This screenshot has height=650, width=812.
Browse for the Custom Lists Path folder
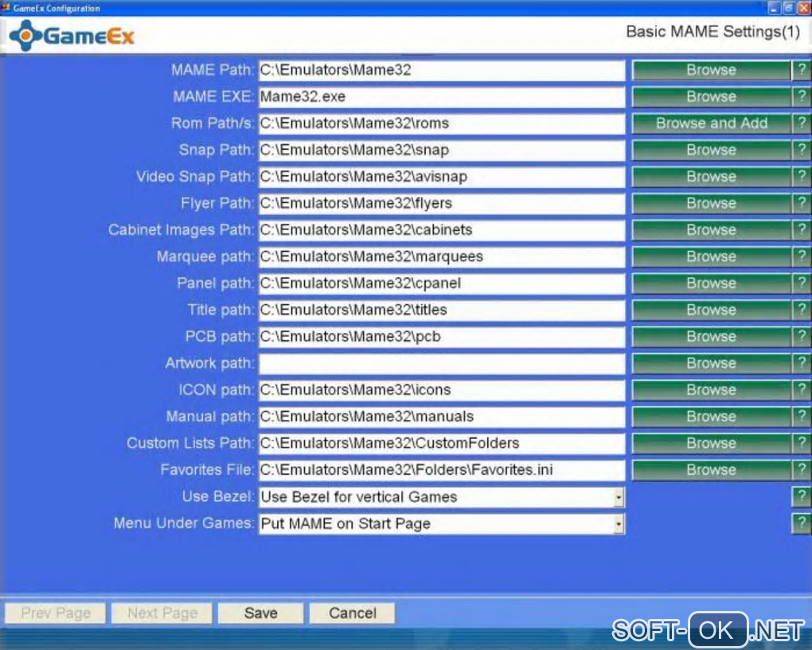712,443
